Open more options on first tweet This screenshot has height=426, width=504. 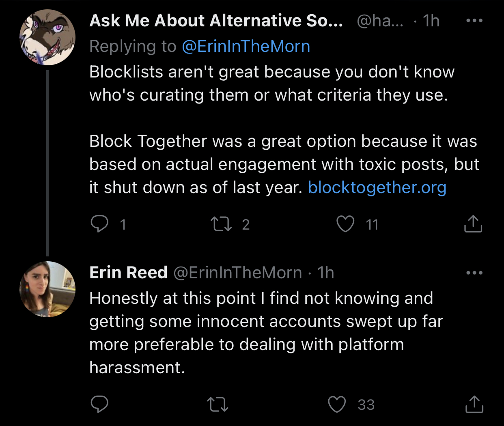point(474,21)
